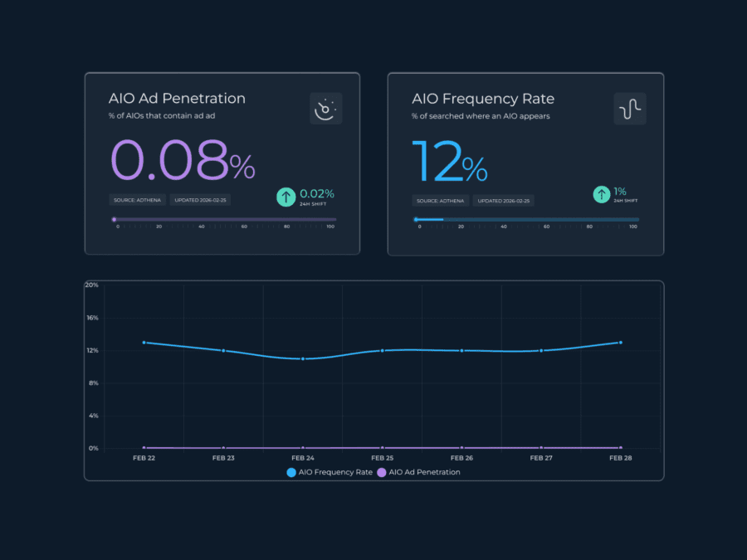Click the 1% 24H shift badge
Image resolution: width=747 pixels, height=560 pixels.
point(621,193)
